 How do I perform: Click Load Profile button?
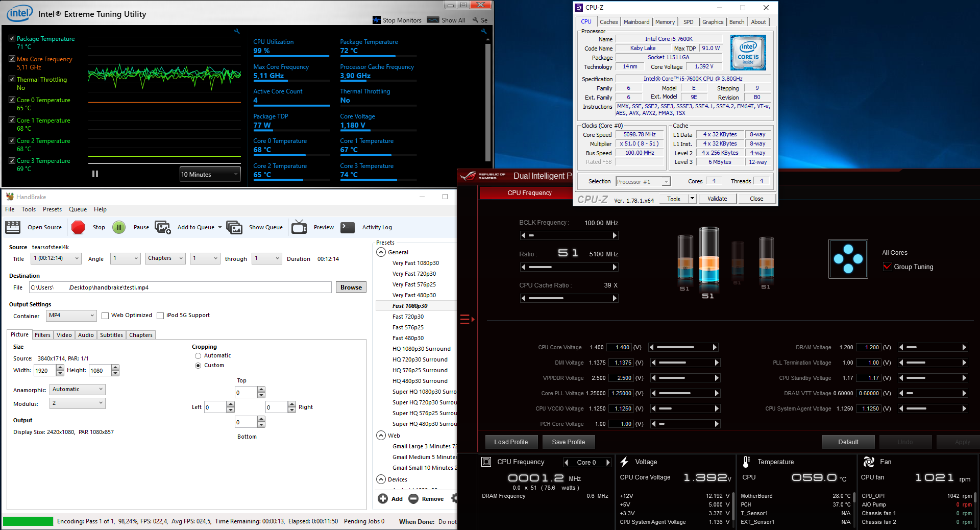[511, 442]
